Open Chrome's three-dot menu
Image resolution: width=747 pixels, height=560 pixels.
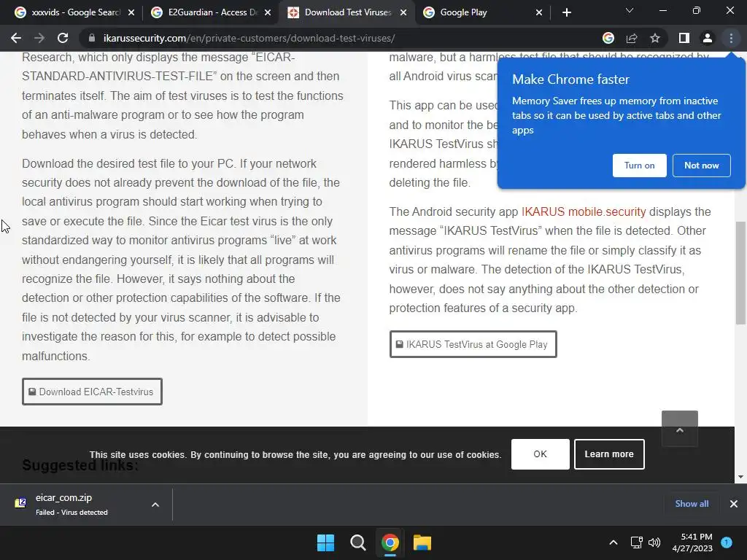pyautogui.click(x=731, y=38)
